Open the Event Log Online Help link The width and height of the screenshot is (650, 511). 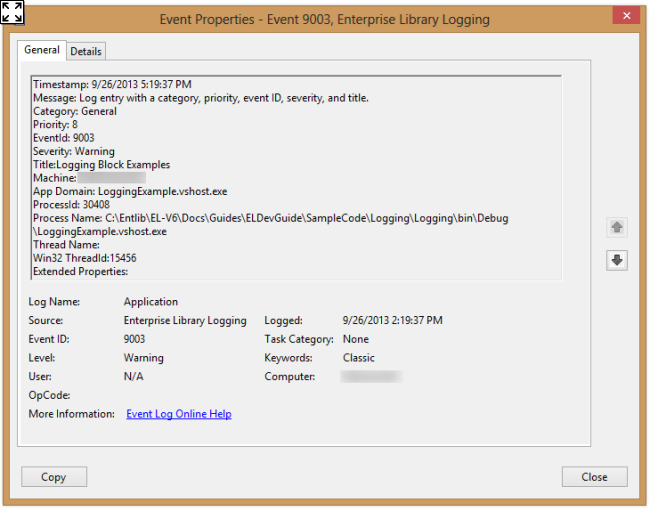pos(179,414)
